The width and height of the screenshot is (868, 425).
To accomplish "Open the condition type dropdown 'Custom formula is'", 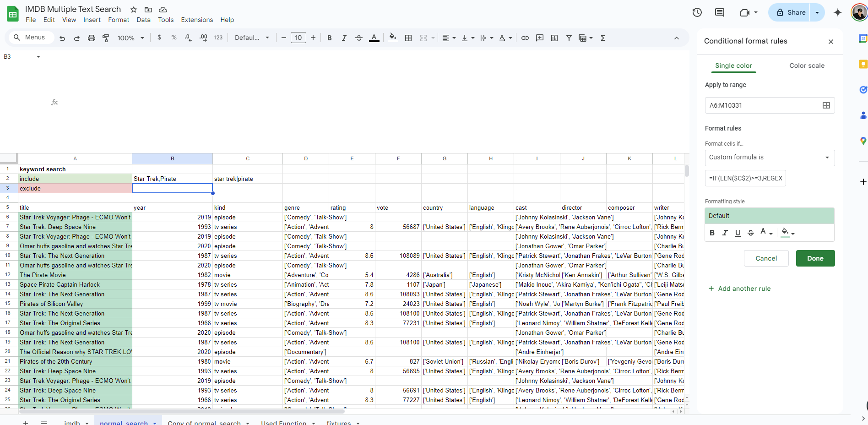I will tap(770, 158).
